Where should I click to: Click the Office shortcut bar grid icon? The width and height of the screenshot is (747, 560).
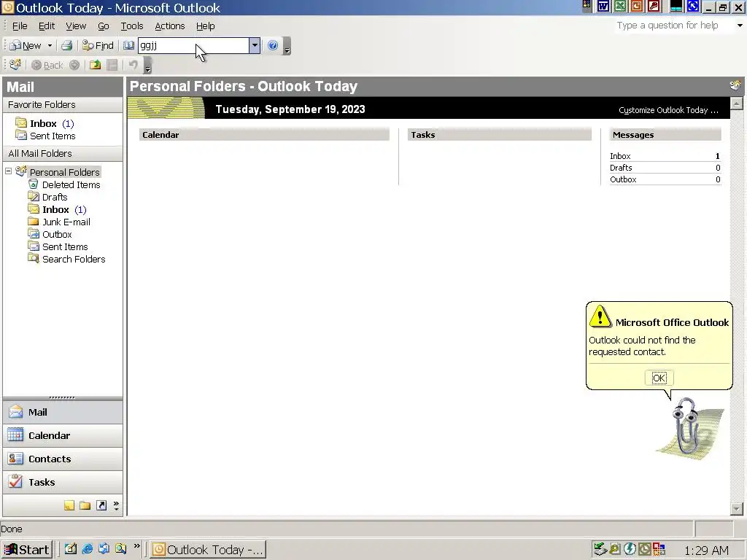pyautogui.click(x=587, y=6)
